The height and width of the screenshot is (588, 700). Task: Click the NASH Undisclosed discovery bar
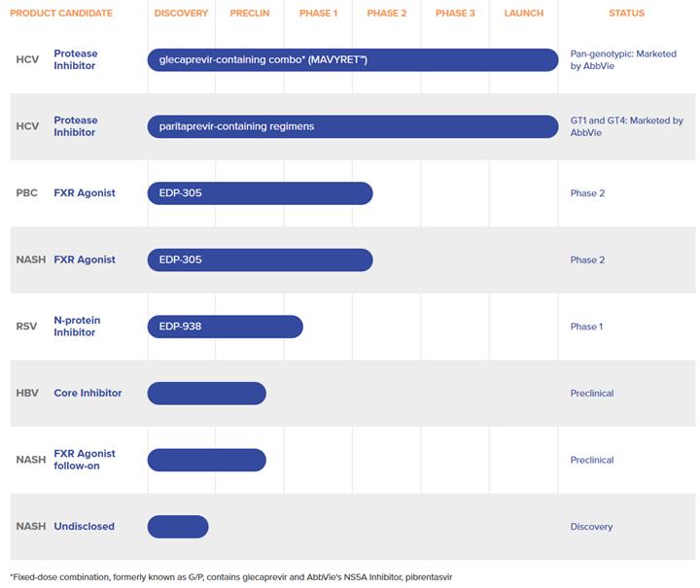point(178,527)
